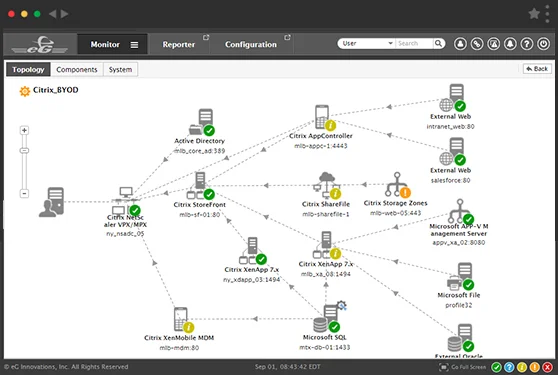
Task: Click the orange major status icon in footer
Action: 535,367
